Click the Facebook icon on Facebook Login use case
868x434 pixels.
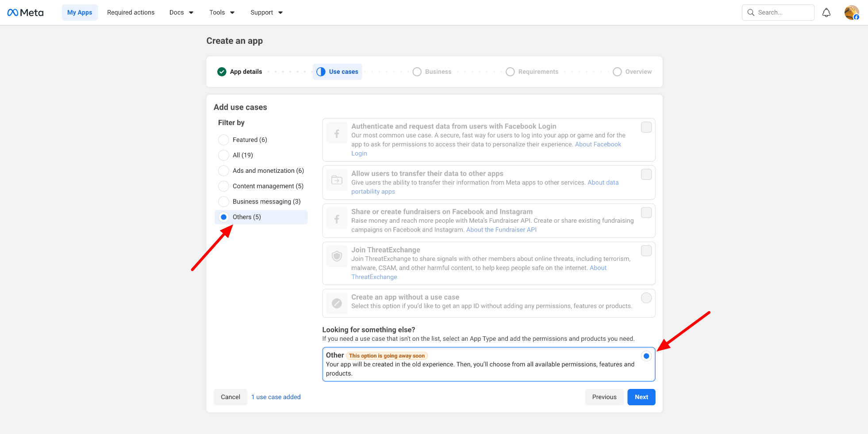click(337, 133)
